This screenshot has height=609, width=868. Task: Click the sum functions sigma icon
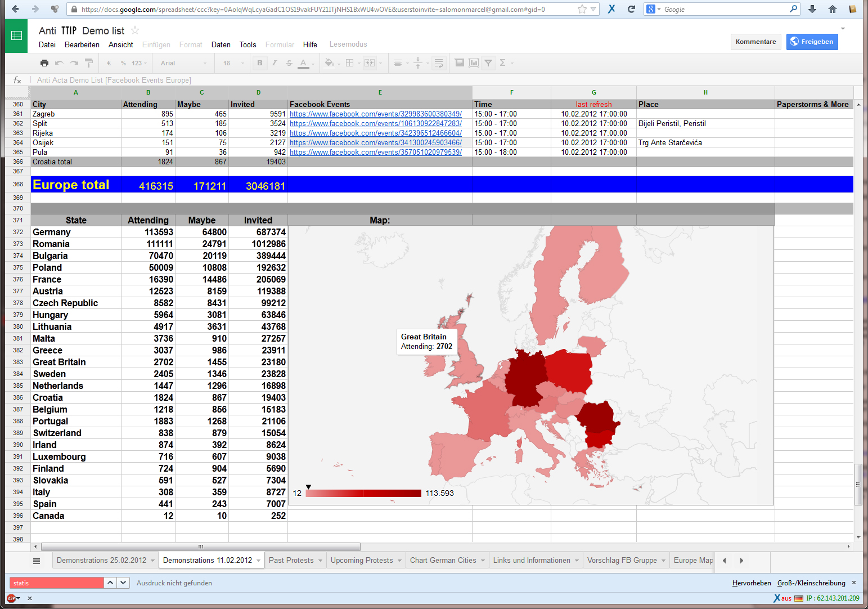point(503,63)
